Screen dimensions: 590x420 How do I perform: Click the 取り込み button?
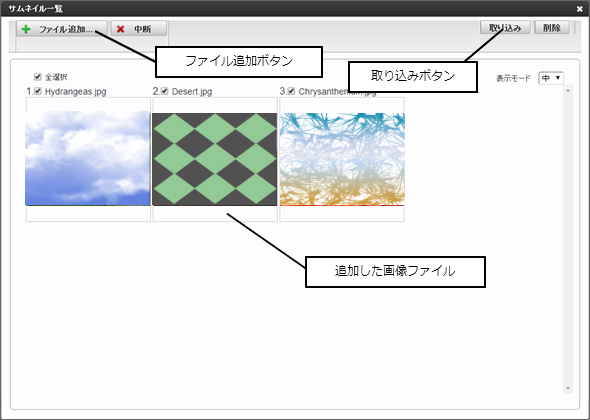coord(505,27)
